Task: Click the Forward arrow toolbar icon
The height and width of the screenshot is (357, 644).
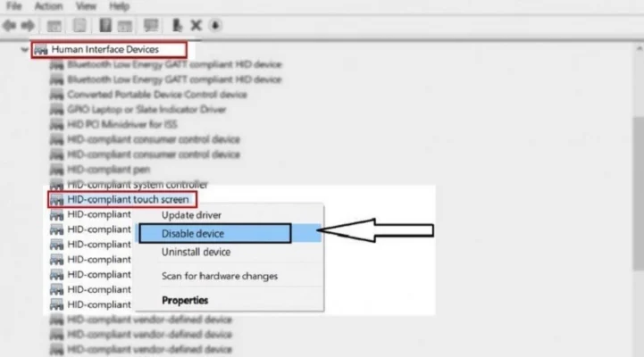Action: [28, 26]
